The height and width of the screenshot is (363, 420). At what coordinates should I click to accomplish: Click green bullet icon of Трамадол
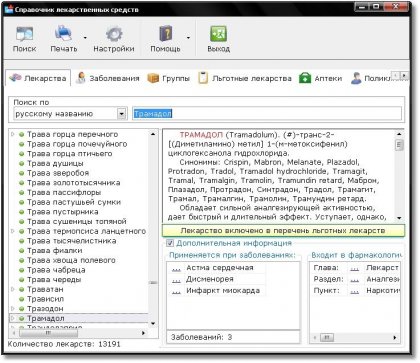(22, 318)
